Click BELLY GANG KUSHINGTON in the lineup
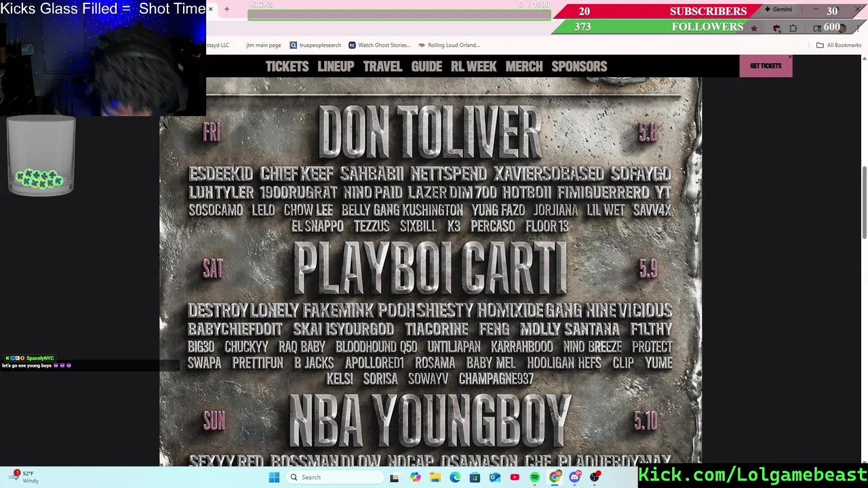The width and height of the screenshot is (868, 488). [402, 210]
